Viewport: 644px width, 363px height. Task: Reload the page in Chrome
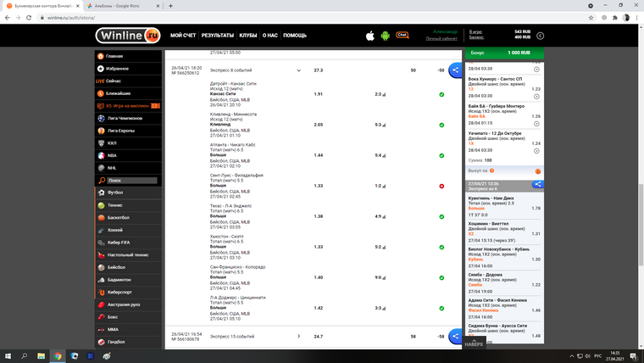coord(29,18)
